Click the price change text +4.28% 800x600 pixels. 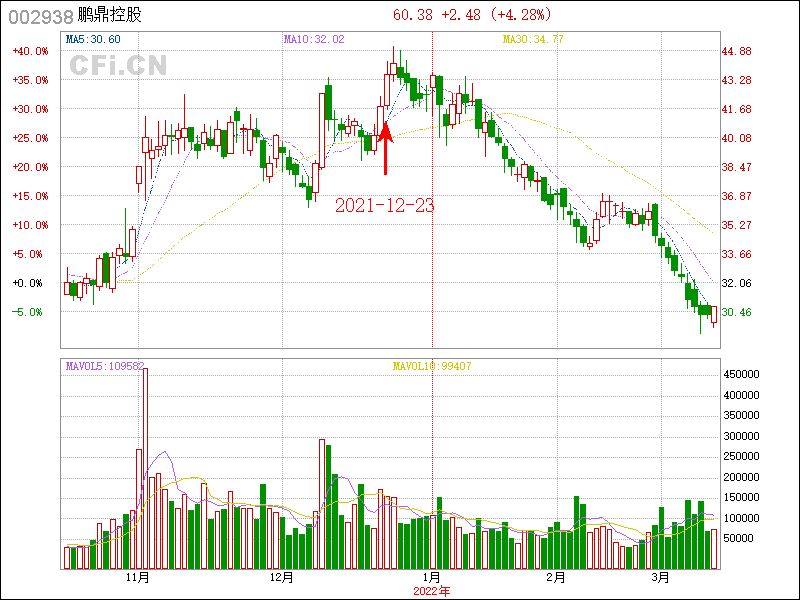(522, 14)
